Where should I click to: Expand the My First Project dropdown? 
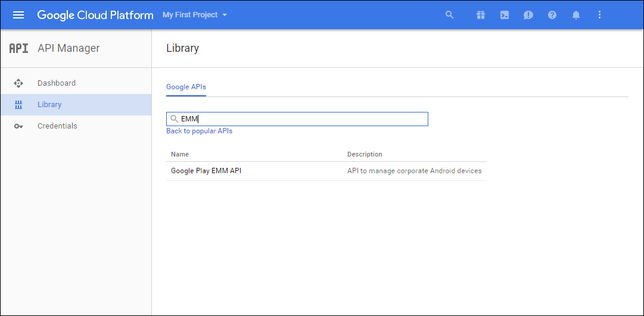(195, 15)
